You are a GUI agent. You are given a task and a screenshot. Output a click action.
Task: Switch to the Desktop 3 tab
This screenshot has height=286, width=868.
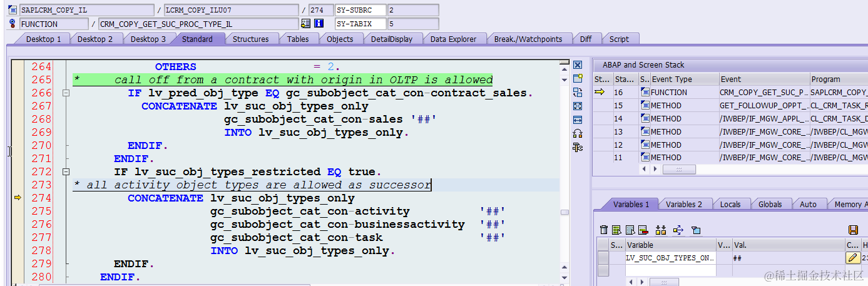click(148, 39)
